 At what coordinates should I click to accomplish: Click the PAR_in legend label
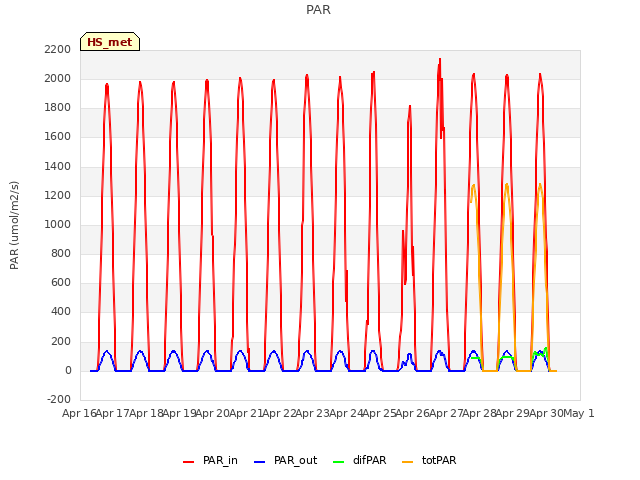point(220,460)
